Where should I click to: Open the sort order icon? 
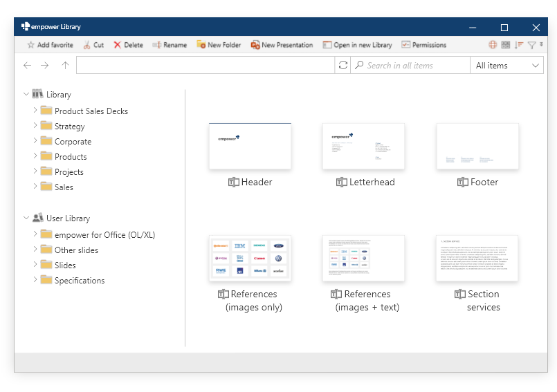[x=519, y=45]
